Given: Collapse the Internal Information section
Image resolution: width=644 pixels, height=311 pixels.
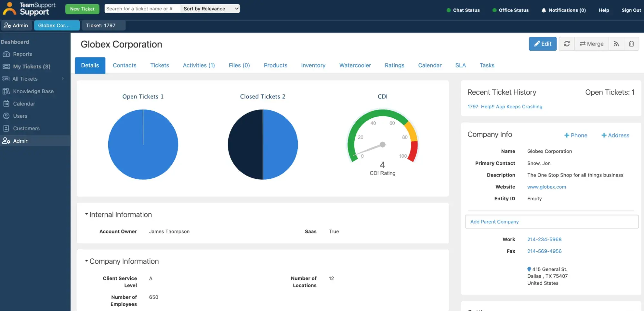Looking at the screenshot, I should pyautogui.click(x=86, y=214).
